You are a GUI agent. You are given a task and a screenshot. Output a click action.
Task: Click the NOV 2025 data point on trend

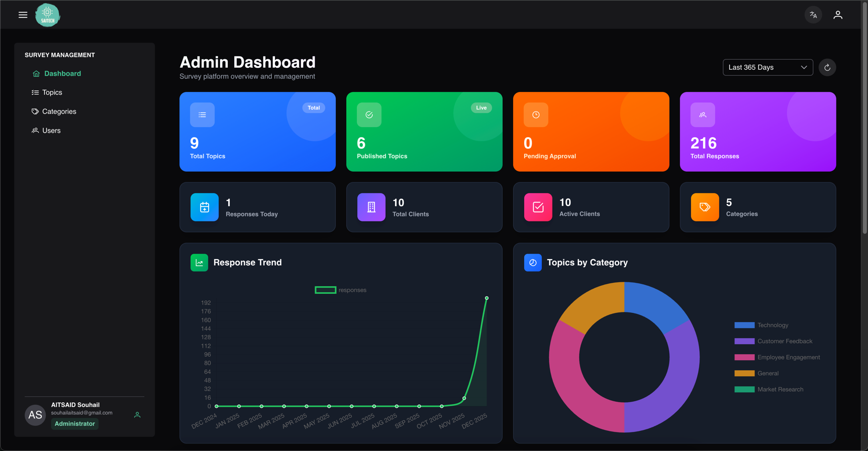(464, 398)
